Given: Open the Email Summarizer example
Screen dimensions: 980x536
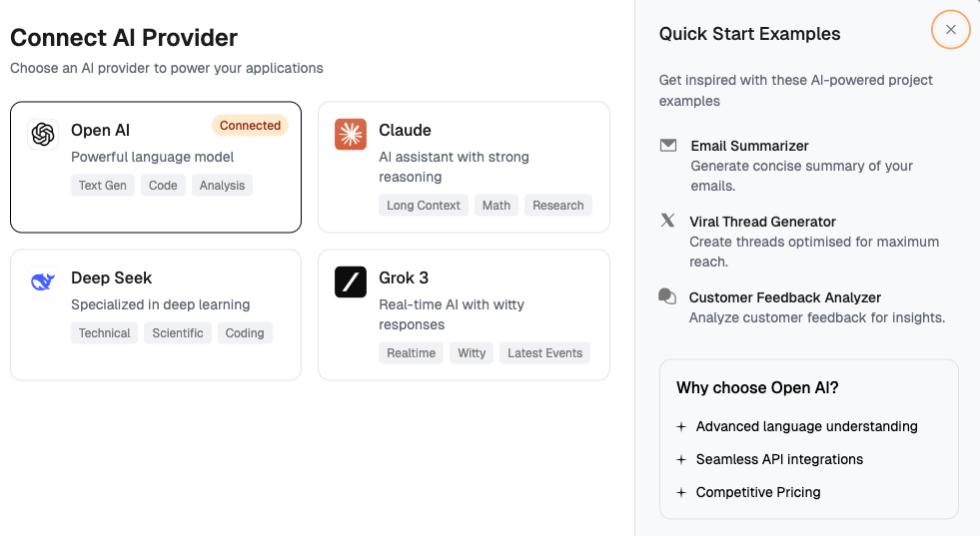Looking at the screenshot, I should (x=749, y=146).
